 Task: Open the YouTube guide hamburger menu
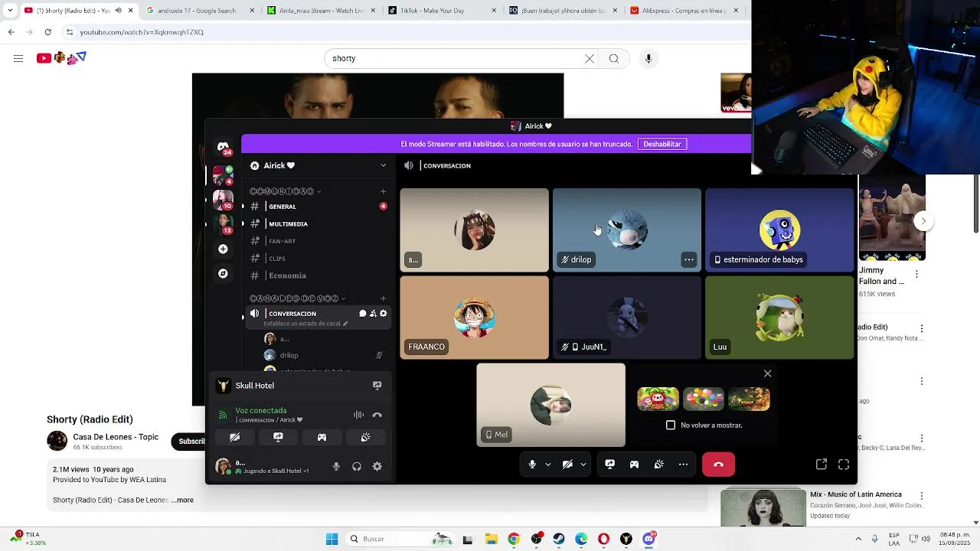[18, 58]
